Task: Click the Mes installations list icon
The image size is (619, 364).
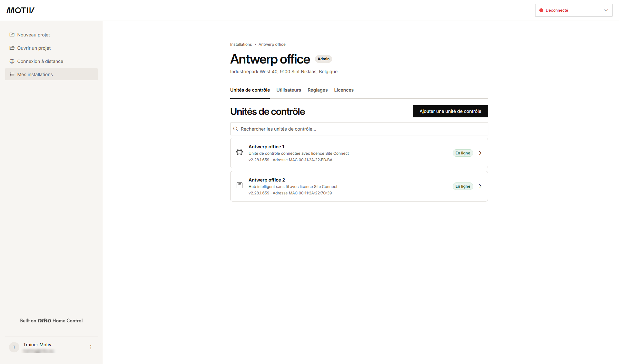Action: [12, 74]
